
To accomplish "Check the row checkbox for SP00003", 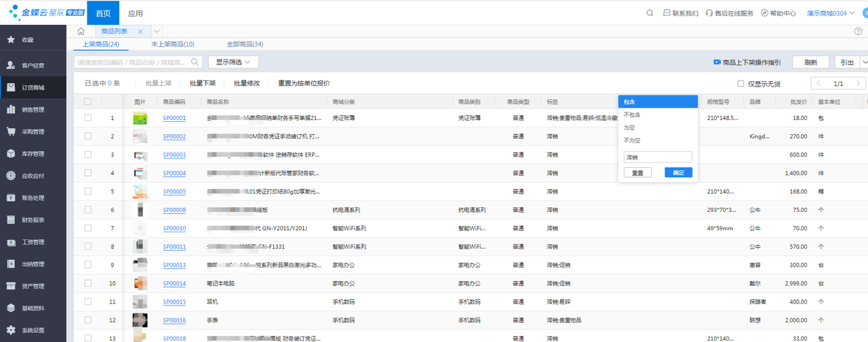I will (x=87, y=154).
